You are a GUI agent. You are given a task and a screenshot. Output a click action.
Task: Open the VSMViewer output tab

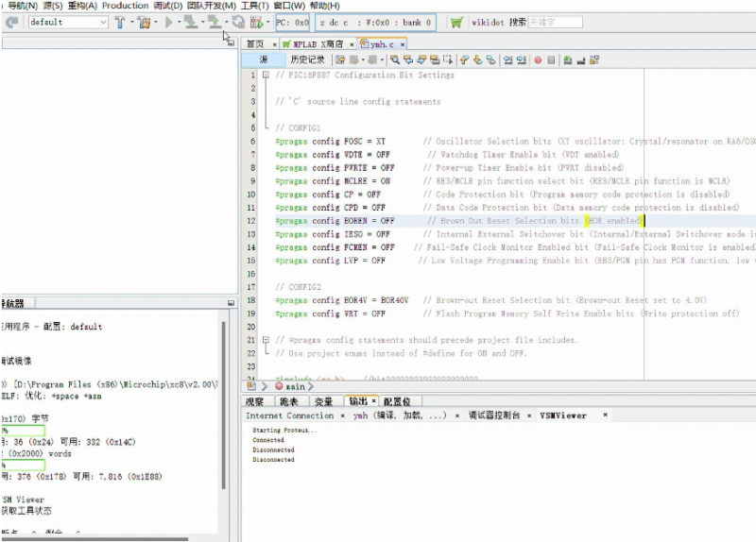point(563,415)
